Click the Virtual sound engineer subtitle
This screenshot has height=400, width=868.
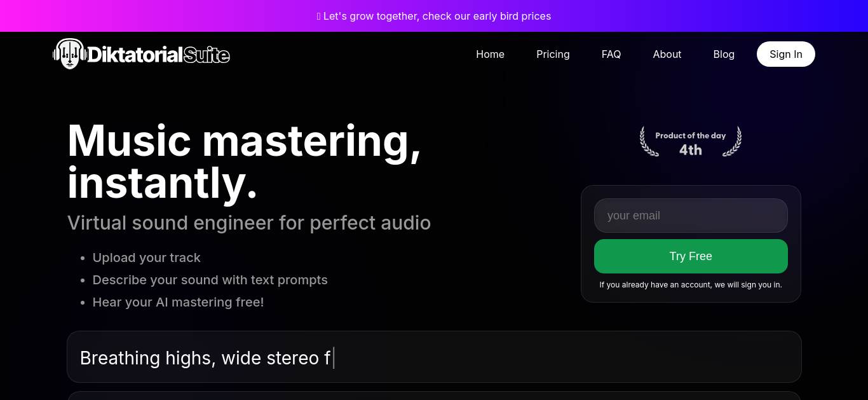point(249,223)
